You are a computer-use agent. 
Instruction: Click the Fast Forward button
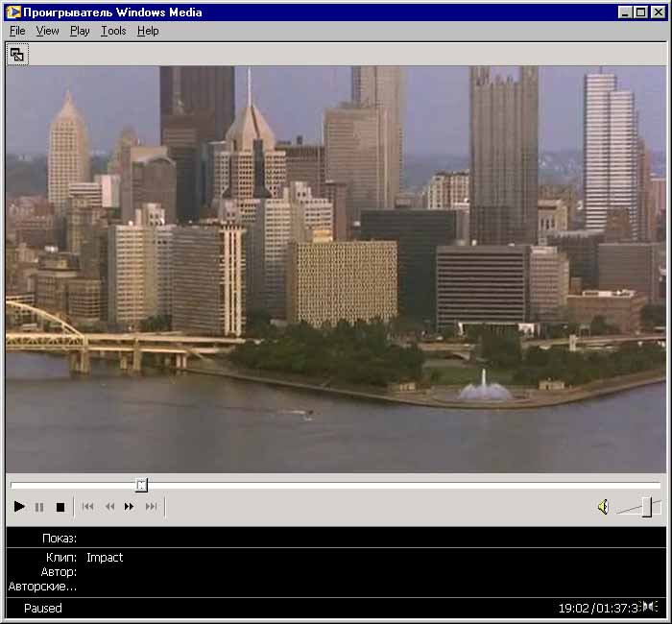click(x=130, y=507)
